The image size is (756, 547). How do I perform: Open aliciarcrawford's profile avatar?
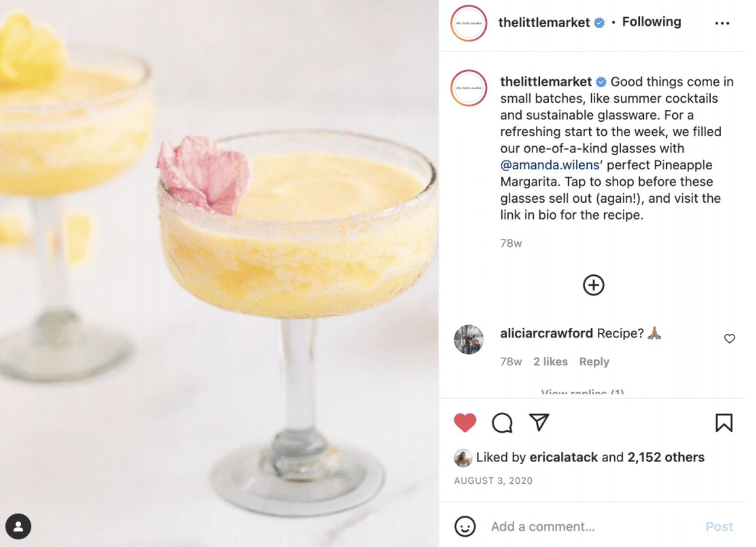[468, 339]
